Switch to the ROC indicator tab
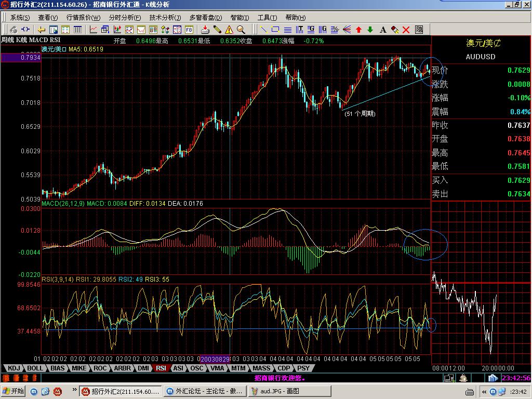532x399 pixels. tap(100, 368)
